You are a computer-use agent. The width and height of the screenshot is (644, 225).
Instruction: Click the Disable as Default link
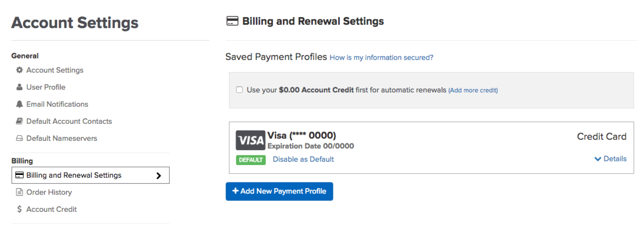click(x=303, y=159)
